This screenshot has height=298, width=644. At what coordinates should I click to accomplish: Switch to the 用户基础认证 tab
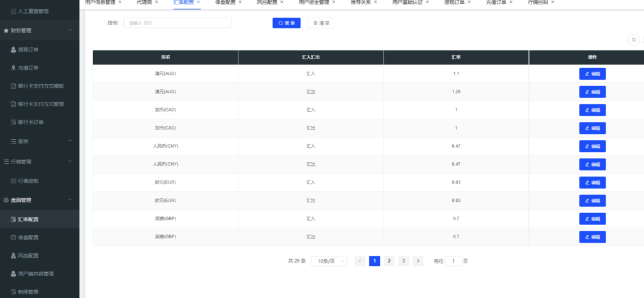pyautogui.click(x=408, y=2)
